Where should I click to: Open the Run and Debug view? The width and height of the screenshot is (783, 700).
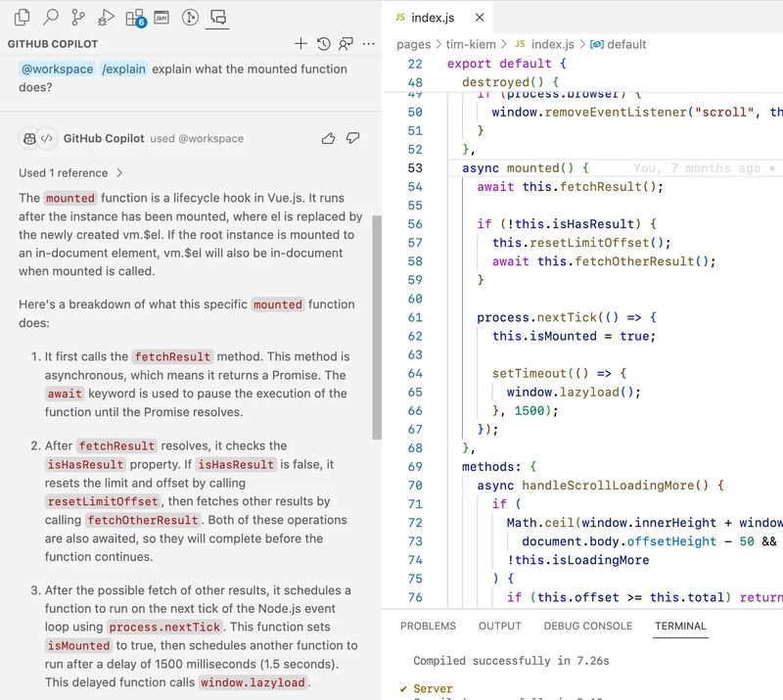coord(106,18)
